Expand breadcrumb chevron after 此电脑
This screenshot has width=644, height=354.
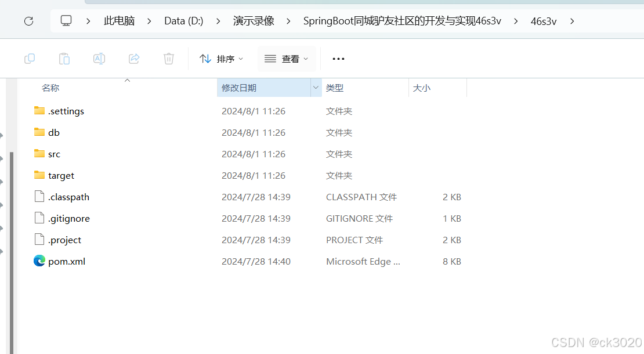coord(149,21)
